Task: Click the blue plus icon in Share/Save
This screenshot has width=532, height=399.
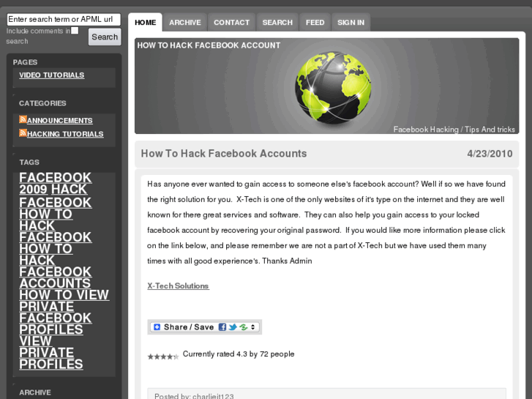Action: coord(157,327)
